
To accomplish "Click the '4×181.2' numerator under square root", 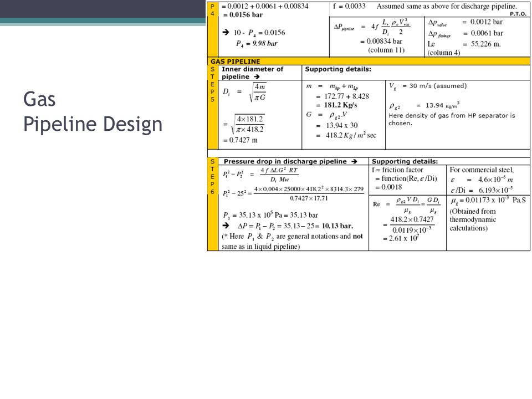I will (250, 119).
